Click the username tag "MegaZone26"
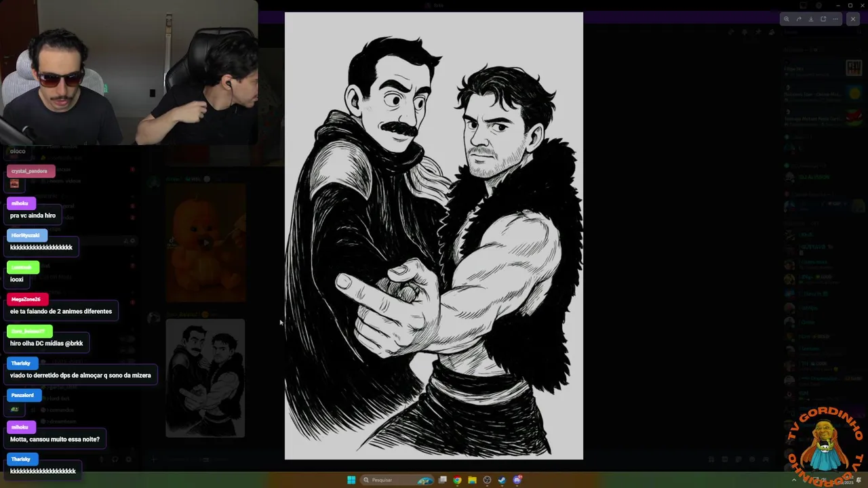 click(x=26, y=299)
